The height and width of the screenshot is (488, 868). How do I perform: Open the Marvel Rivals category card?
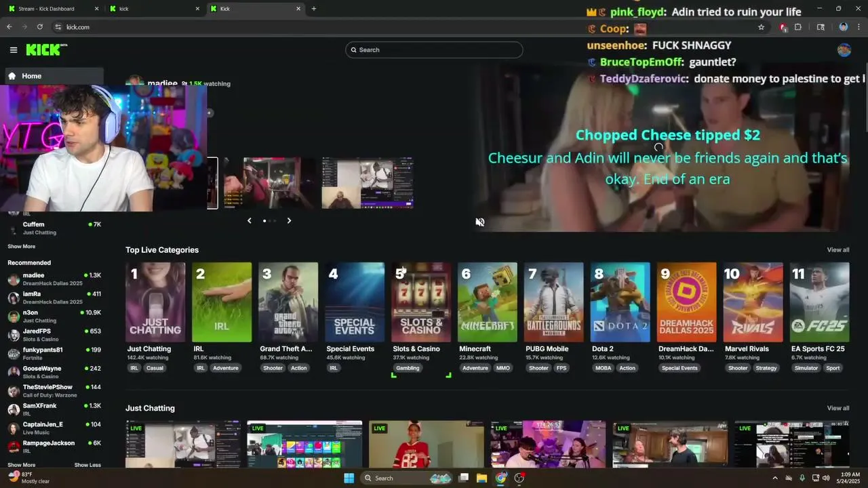click(753, 302)
